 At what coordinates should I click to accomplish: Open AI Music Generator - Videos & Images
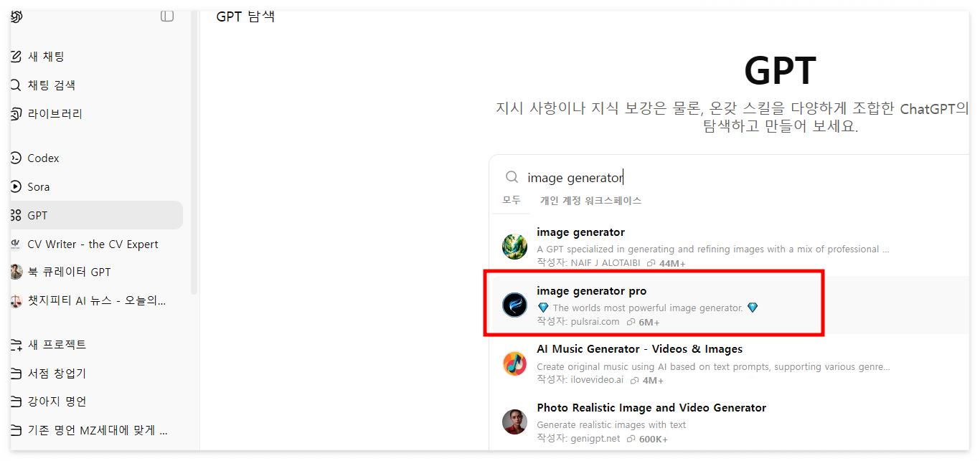640,349
